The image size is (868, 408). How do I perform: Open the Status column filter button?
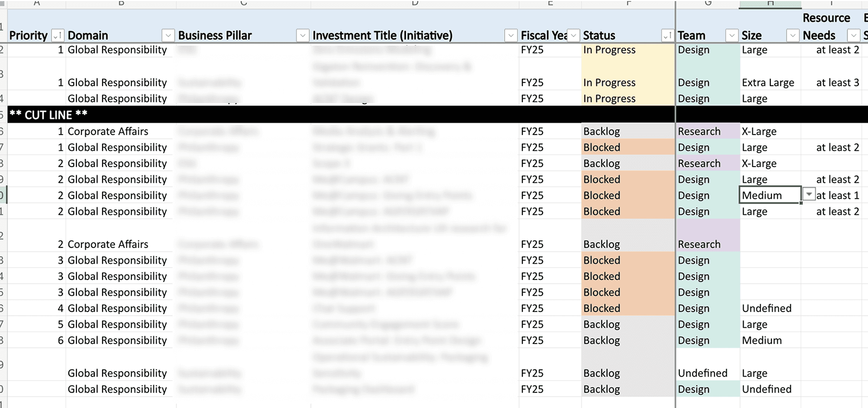coord(667,36)
